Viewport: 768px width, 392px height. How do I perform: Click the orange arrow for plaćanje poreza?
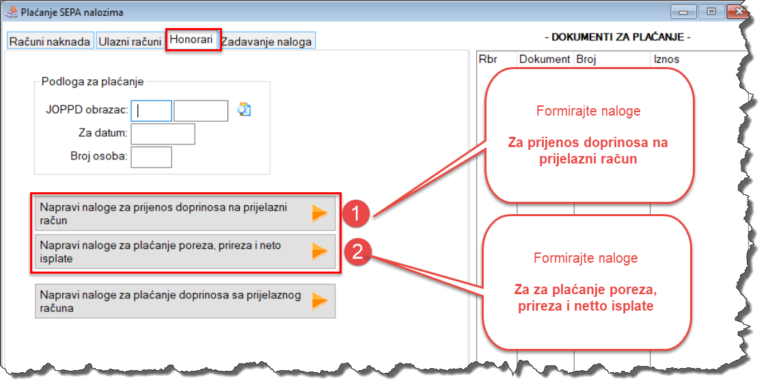(319, 251)
